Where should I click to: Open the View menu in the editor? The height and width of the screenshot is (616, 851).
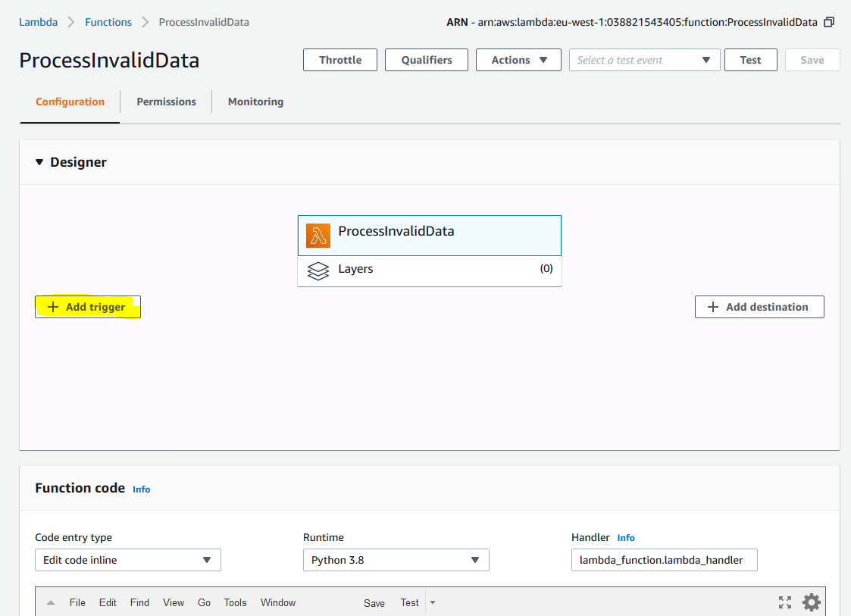pos(173,602)
